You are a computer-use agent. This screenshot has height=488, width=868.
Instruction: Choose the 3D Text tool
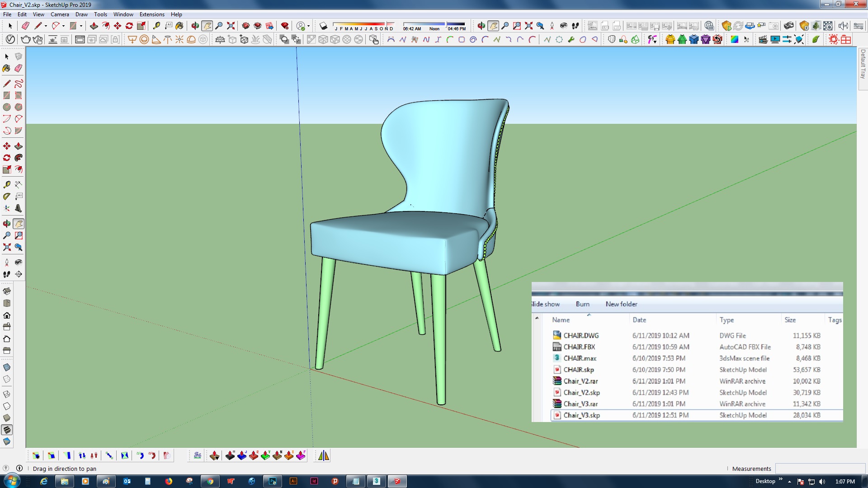pyautogui.click(x=19, y=208)
